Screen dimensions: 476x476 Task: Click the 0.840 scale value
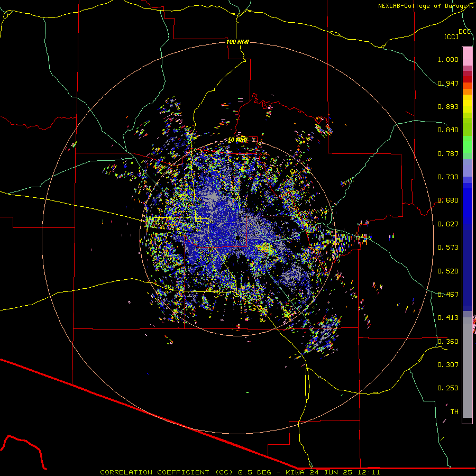[448, 130]
